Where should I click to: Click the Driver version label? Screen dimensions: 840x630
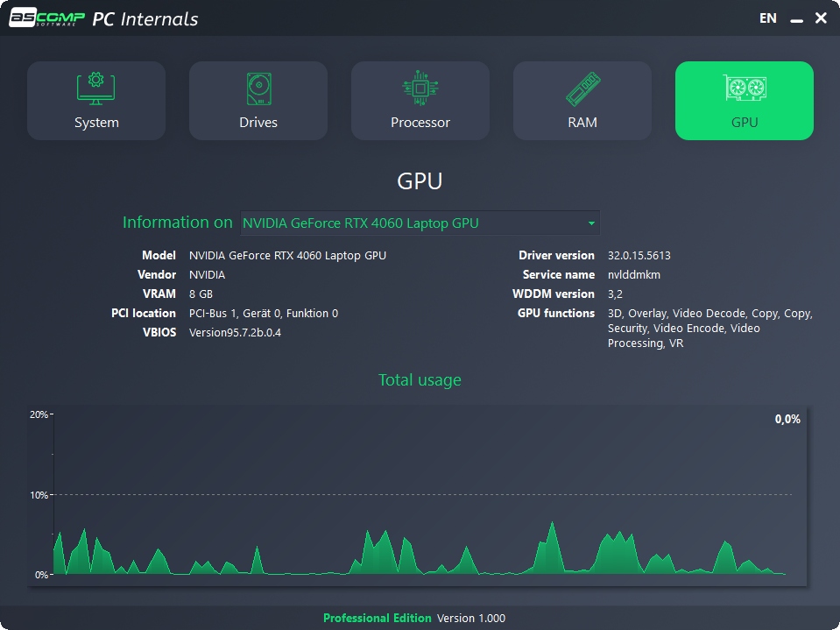point(556,256)
